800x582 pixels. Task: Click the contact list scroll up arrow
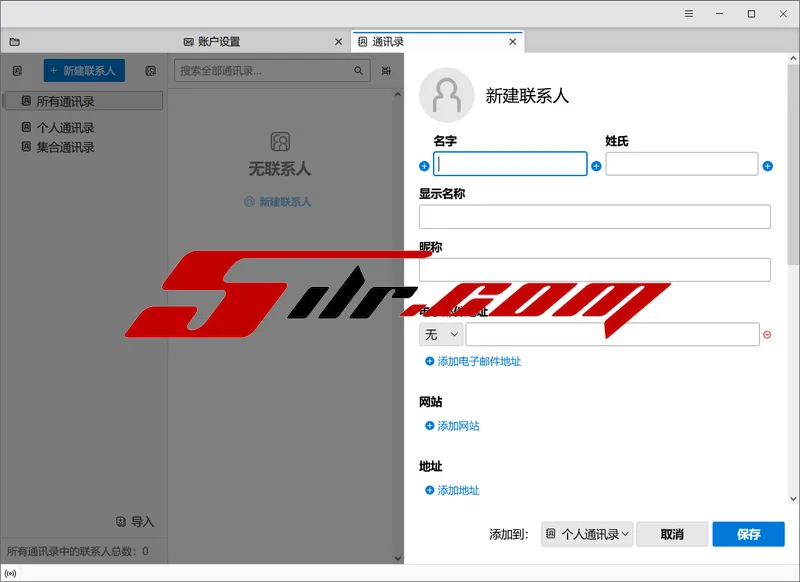398,94
